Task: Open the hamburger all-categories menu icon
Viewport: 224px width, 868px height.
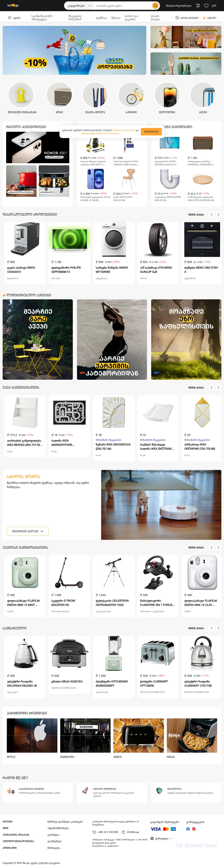Action: click(10, 18)
